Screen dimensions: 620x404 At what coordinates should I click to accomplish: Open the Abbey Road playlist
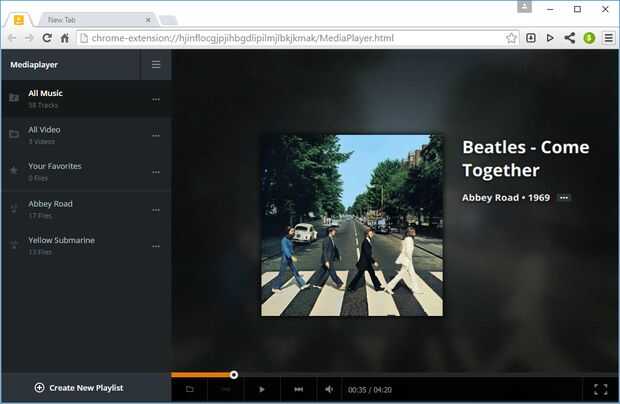86,209
